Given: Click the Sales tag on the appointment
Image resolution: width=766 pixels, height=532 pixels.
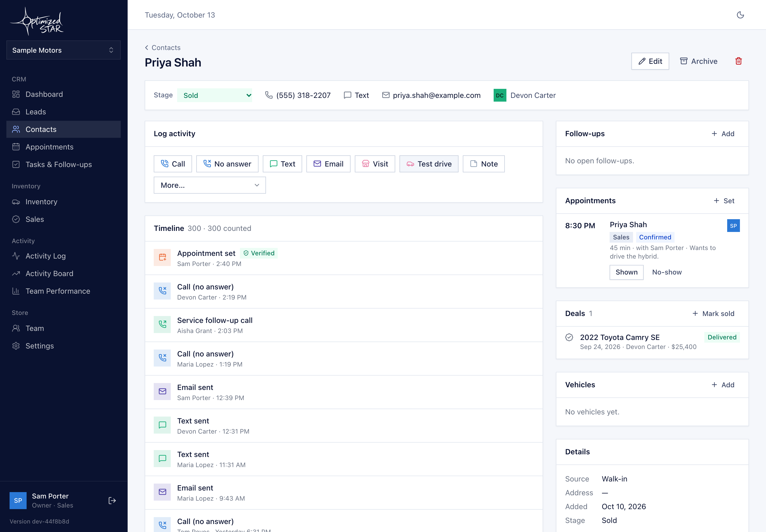Looking at the screenshot, I should tap(621, 237).
